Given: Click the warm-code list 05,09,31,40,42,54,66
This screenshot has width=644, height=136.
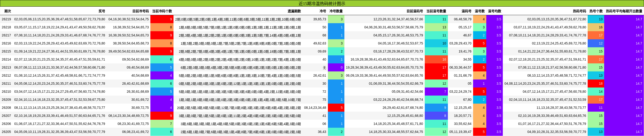Looking at the screenshot, I should 408,92.
